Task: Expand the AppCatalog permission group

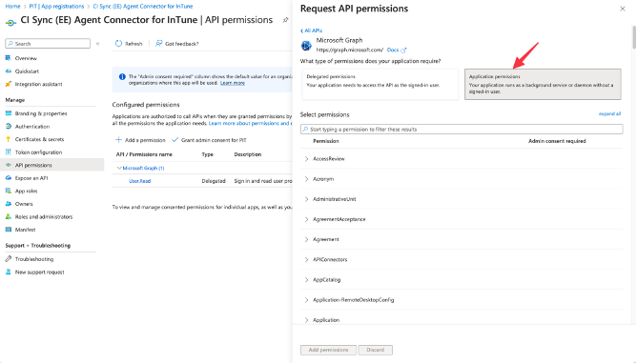Action: 306,279
